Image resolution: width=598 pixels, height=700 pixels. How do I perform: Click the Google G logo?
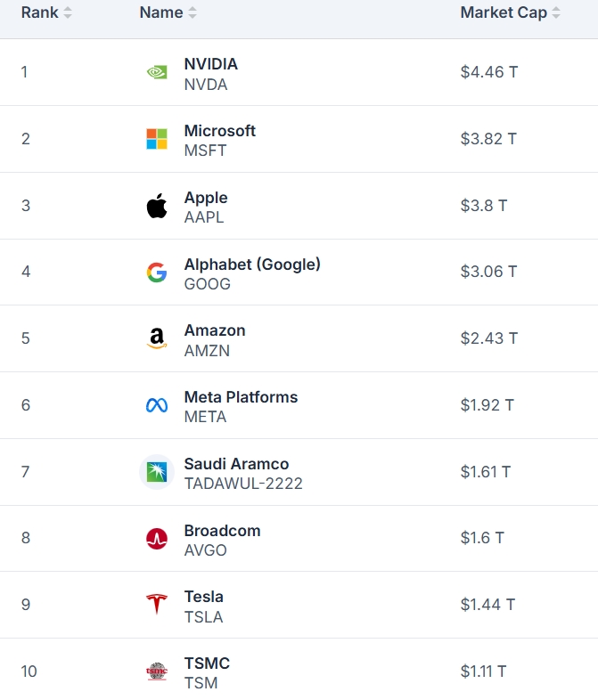click(x=157, y=273)
